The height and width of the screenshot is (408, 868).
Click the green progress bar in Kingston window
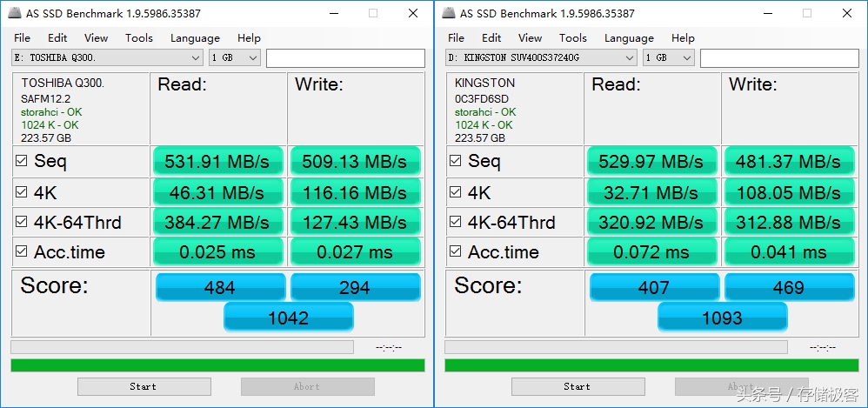(x=651, y=365)
